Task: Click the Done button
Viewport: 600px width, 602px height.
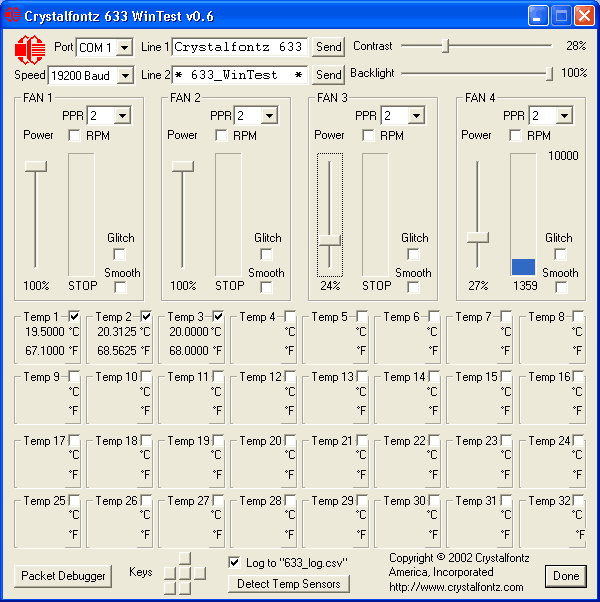Action: tap(566, 576)
